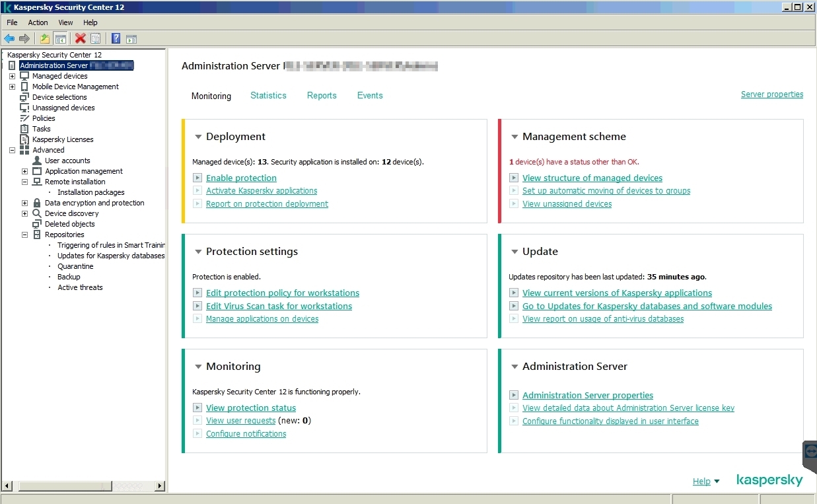The height and width of the screenshot is (504, 817).
Task: Open the Help dropdown at bottom right
Action: pyautogui.click(x=706, y=482)
